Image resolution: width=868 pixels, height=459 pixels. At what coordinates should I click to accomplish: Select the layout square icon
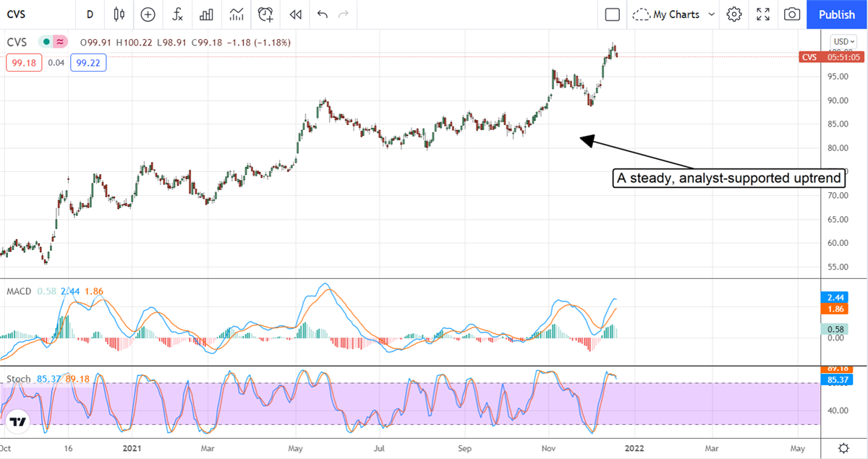pos(613,14)
